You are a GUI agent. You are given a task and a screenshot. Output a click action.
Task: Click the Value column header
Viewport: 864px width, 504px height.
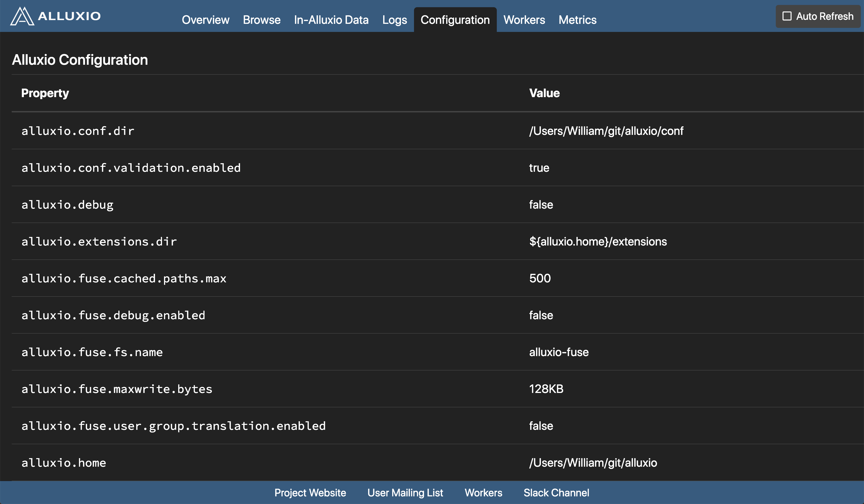click(x=544, y=93)
